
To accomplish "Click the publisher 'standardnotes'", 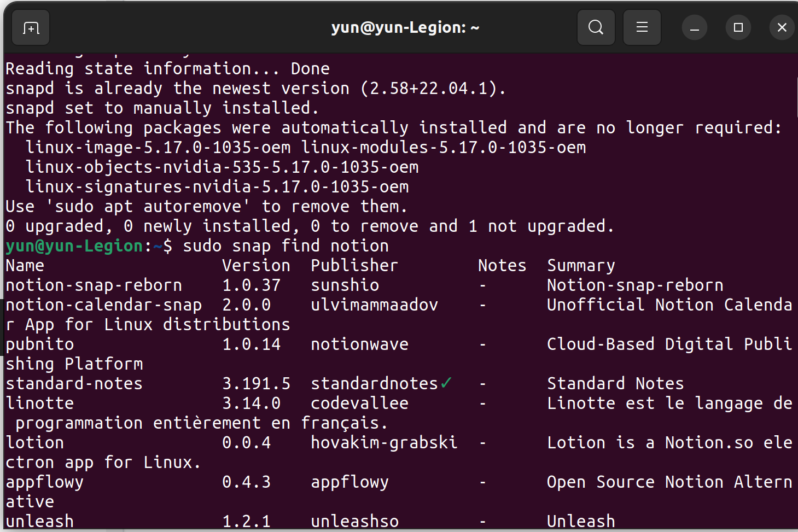I will tap(375, 384).
